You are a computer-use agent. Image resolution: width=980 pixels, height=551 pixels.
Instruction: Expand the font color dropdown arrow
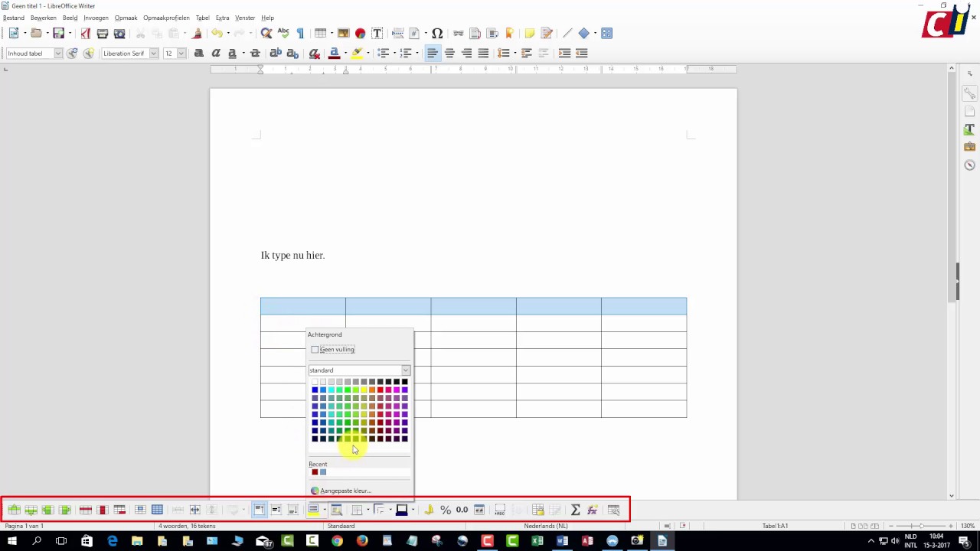pyautogui.click(x=345, y=54)
